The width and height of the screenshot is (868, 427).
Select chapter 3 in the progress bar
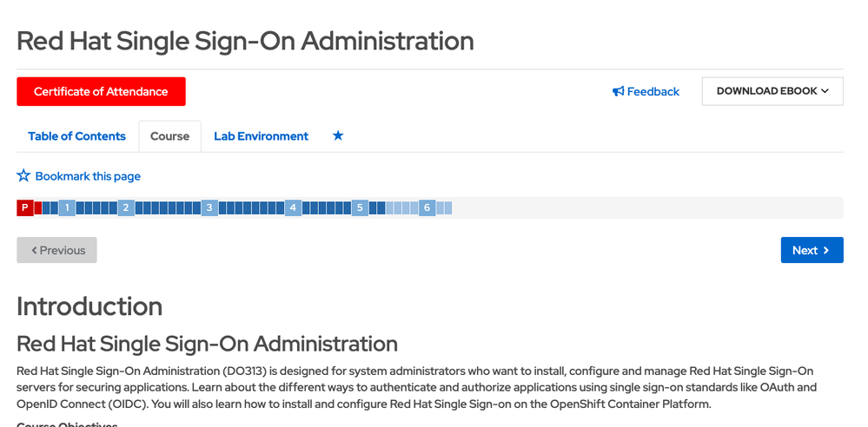[x=209, y=207]
